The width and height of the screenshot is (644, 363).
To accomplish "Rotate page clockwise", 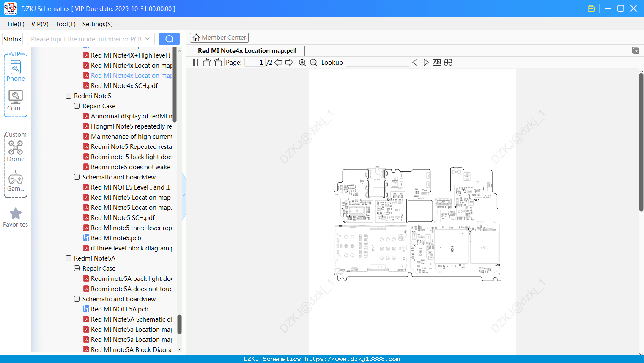I will tap(218, 63).
